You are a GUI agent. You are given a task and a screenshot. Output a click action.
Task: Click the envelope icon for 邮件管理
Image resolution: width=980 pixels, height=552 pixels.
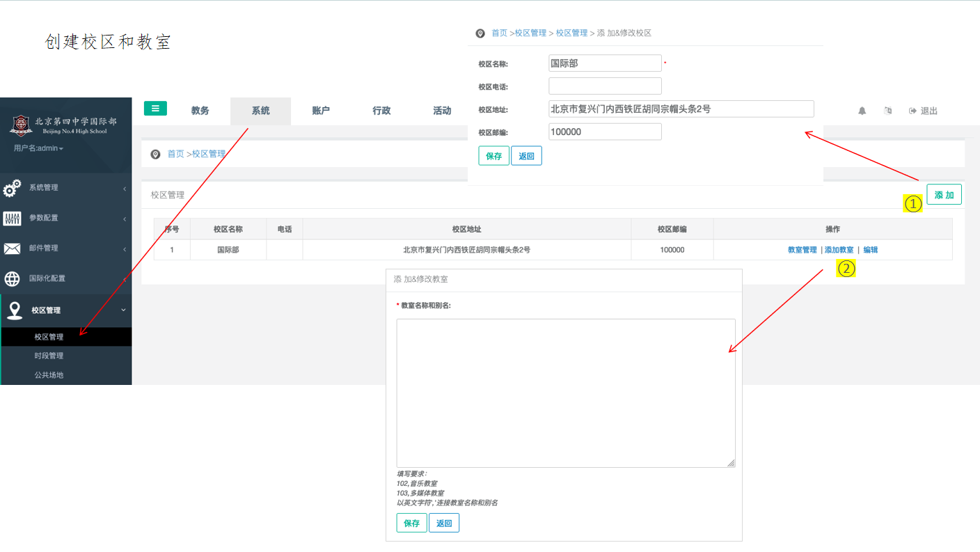point(12,249)
